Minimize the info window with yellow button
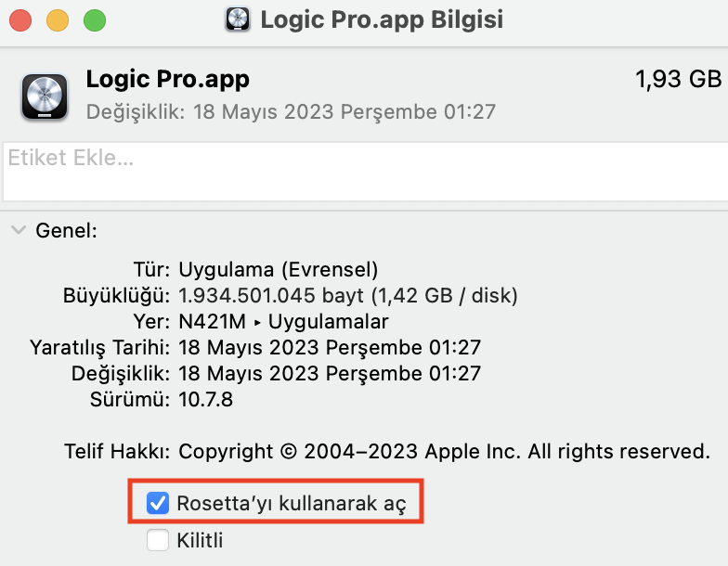 point(57,19)
